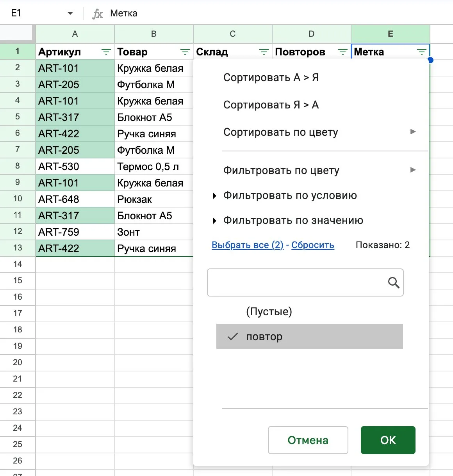The height and width of the screenshot is (476, 453).
Task: Click filter icon in Метка header
Action: [x=421, y=52]
